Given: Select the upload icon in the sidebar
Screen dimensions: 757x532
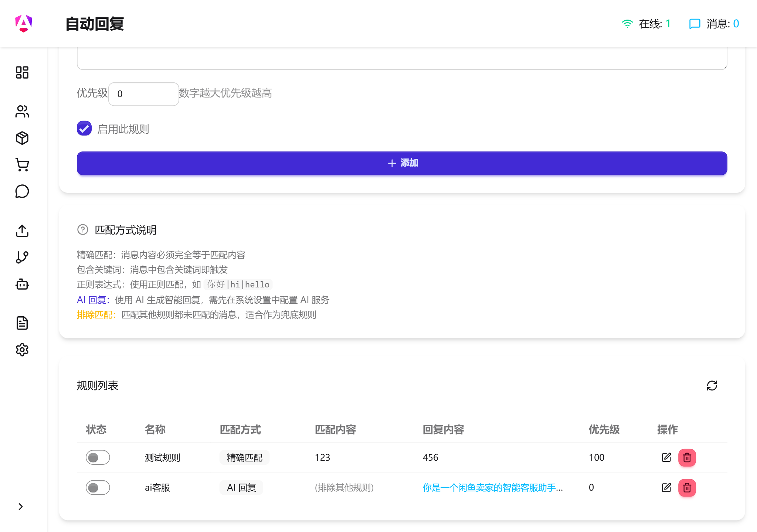Looking at the screenshot, I should 22,231.
